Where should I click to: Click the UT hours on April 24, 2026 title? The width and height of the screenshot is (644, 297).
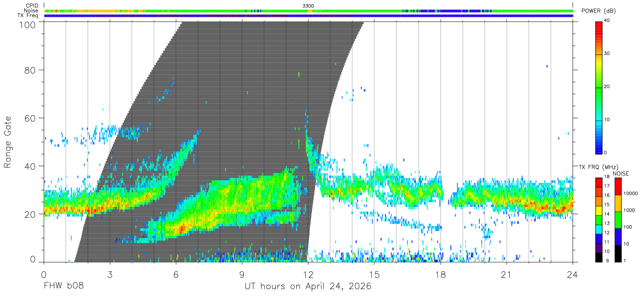308,287
